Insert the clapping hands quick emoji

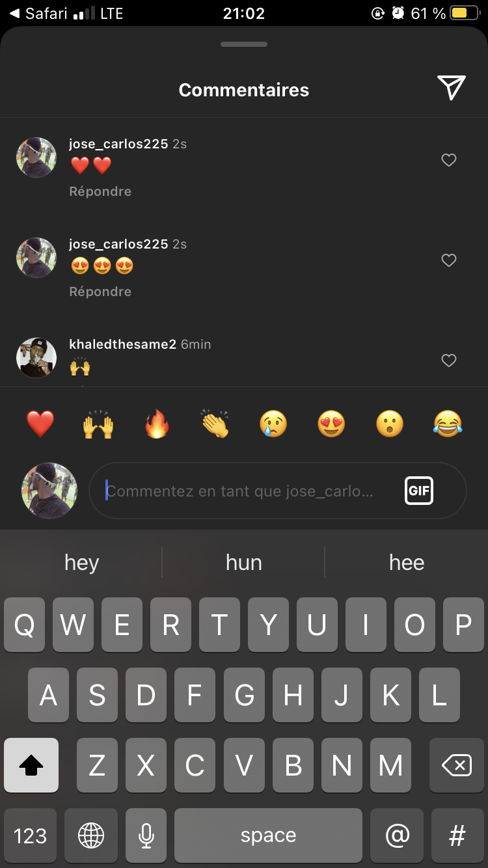[215, 424]
